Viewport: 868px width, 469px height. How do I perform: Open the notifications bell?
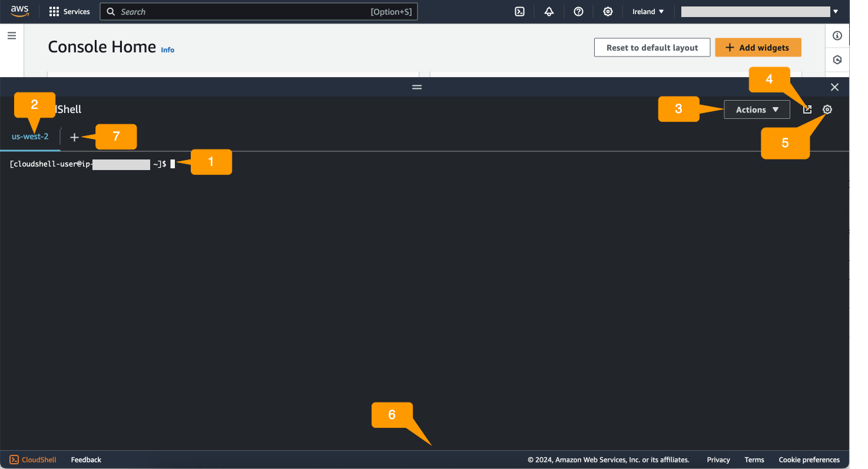[549, 12]
